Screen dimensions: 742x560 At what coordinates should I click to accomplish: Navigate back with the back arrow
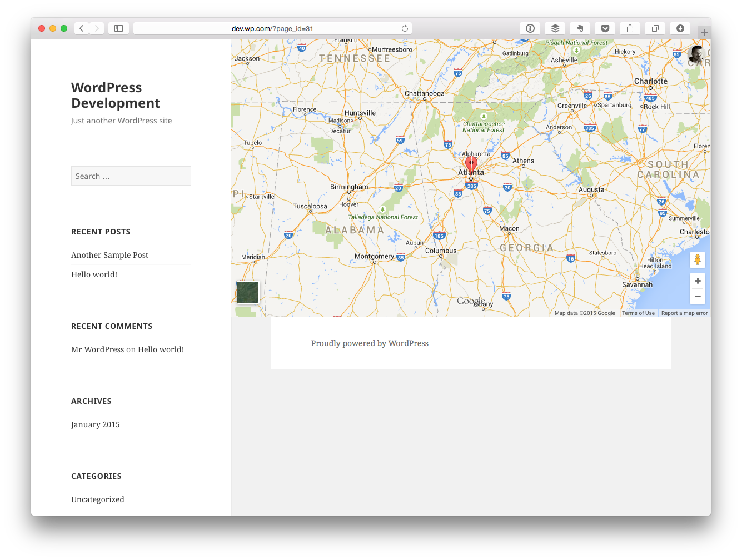point(81,28)
